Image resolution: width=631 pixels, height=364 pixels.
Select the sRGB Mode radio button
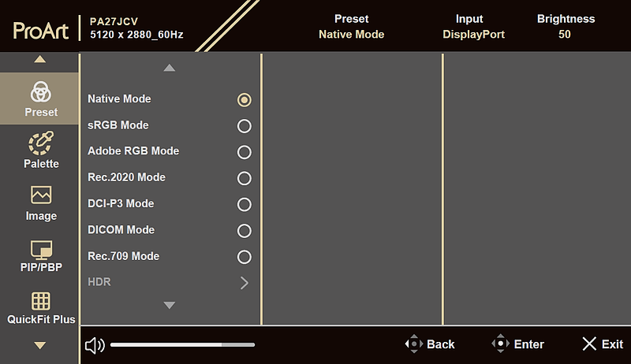pos(245,126)
